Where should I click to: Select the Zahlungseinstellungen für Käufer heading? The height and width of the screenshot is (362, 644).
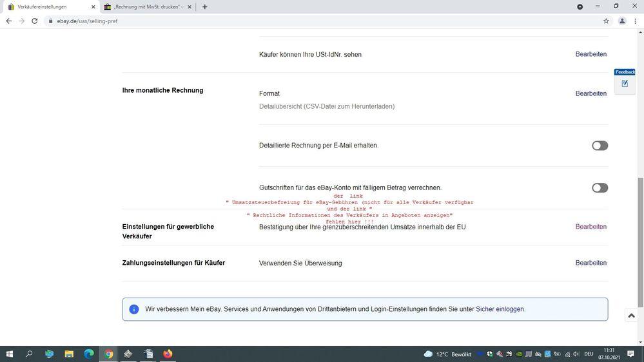pyautogui.click(x=173, y=263)
